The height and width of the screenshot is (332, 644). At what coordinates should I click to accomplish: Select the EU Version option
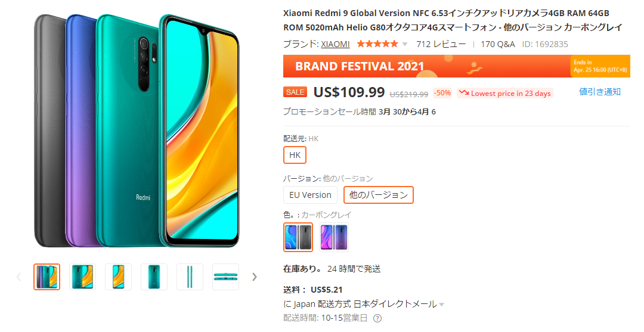click(310, 195)
